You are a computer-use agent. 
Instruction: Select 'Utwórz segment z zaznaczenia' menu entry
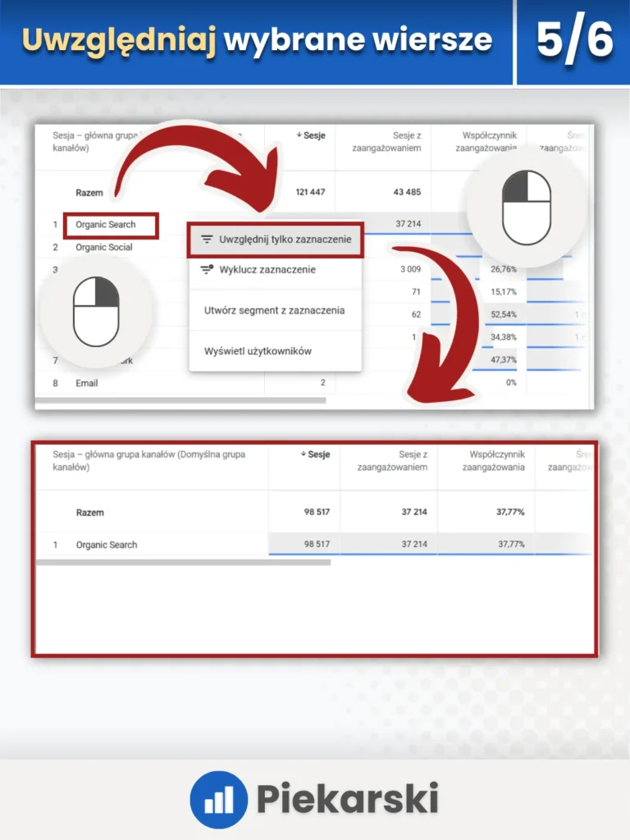(x=274, y=310)
